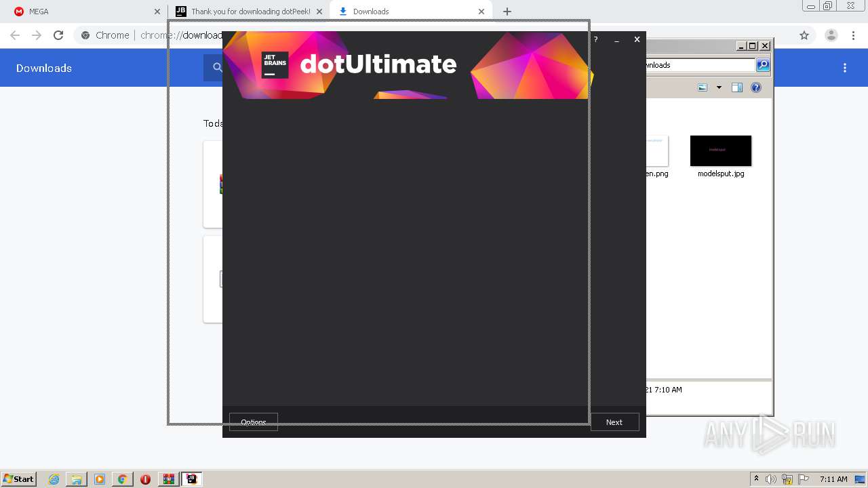Go forward in Chrome
868x488 pixels.
click(x=37, y=35)
